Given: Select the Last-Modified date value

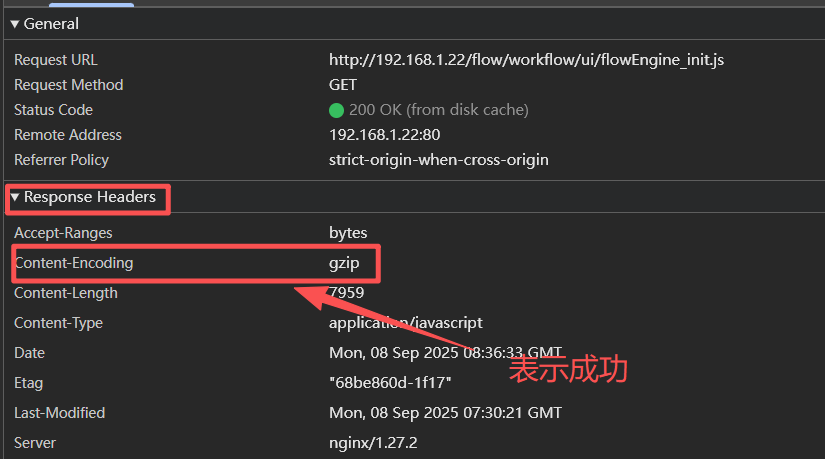Looking at the screenshot, I should click(x=445, y=413).
